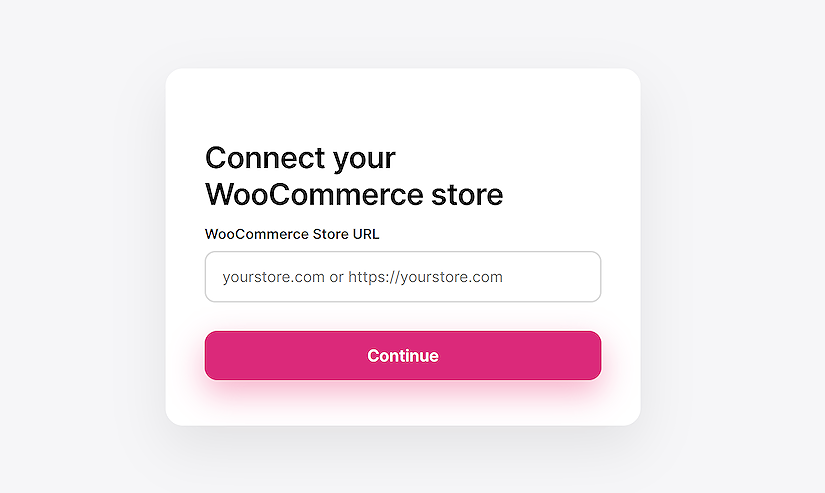Click the gray background outside the card

click(x=80, y=250)
